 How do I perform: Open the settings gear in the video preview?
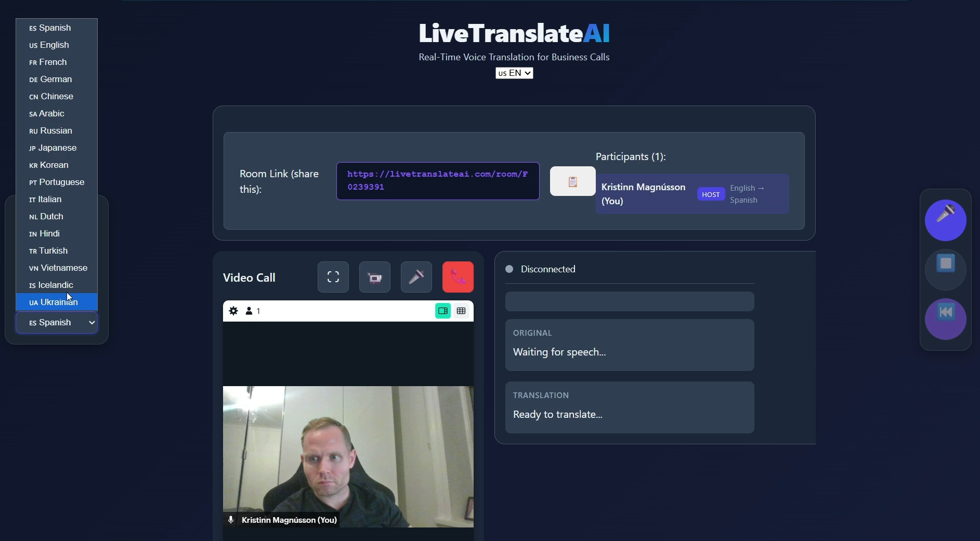pyautogui.click(x=233, y=311)
